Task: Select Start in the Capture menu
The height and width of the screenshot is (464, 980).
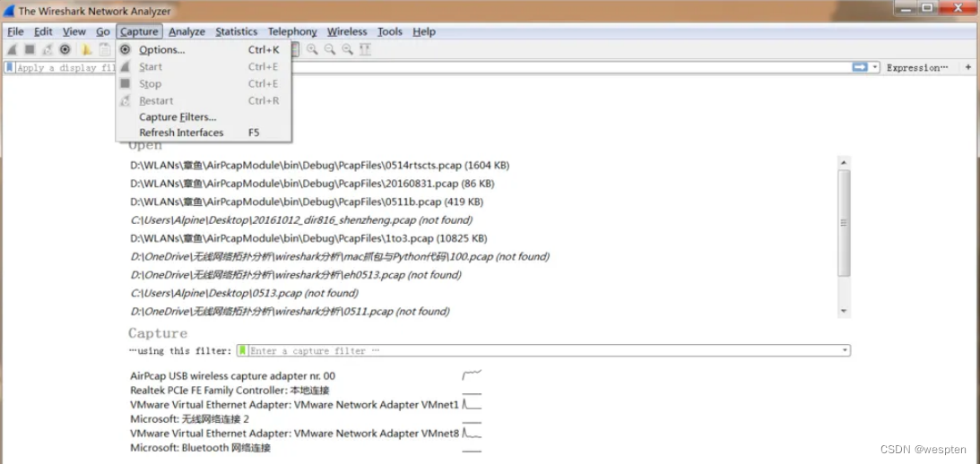Action: [204, 67]
